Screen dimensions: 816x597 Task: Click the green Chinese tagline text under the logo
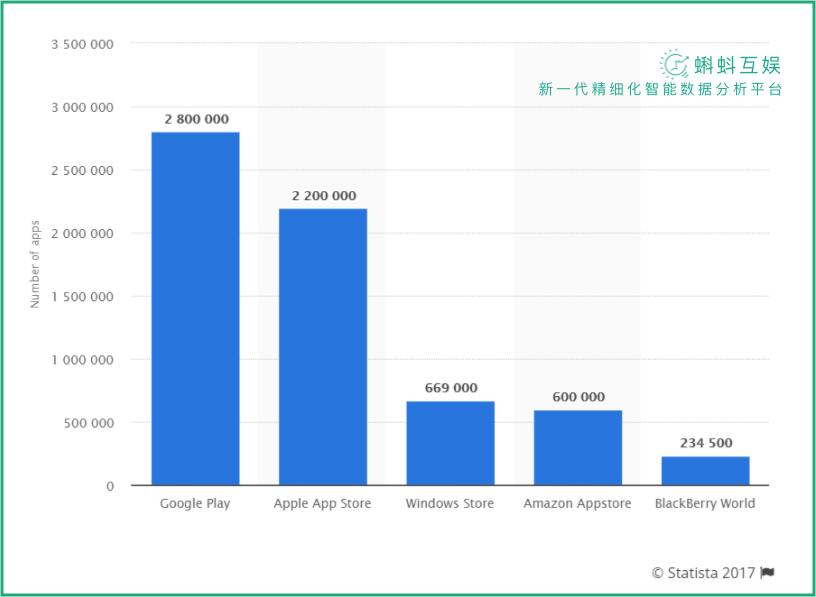pos(660,90)
